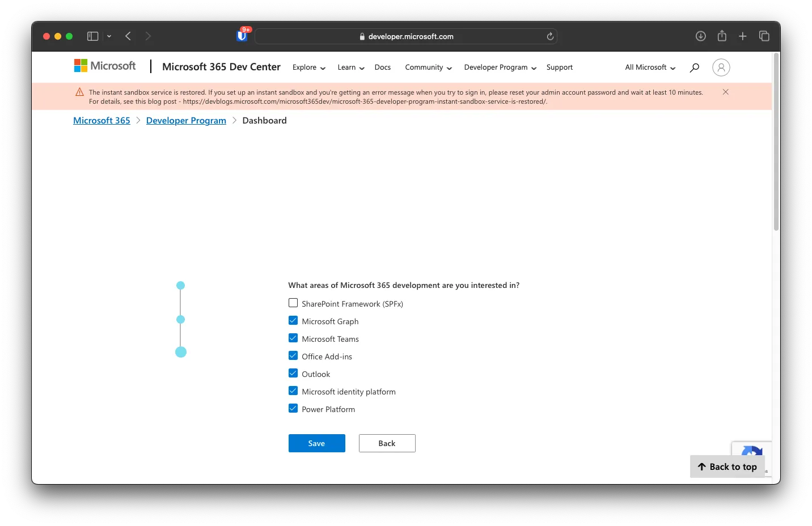
Task: Expand the All Microsoft menu
Action: pos(650,67)
